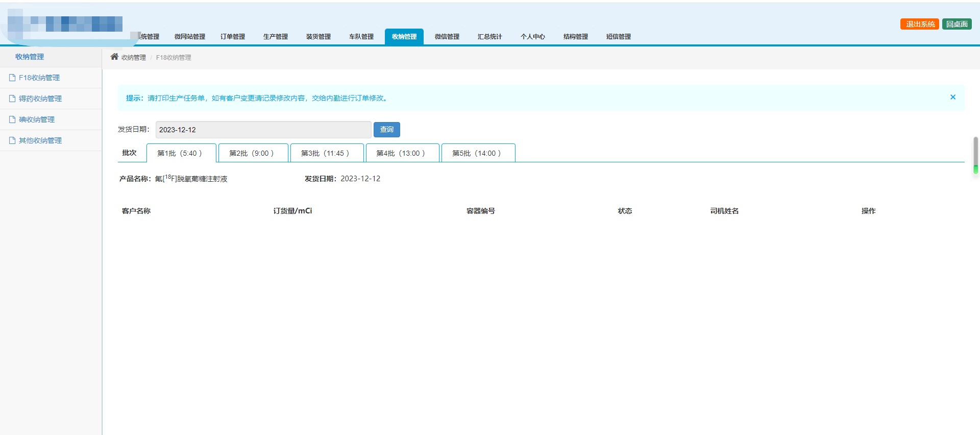Click the 退出系统 logout button
The height and width of the screenshot is (435, 980).
click(x=920, y=24)
